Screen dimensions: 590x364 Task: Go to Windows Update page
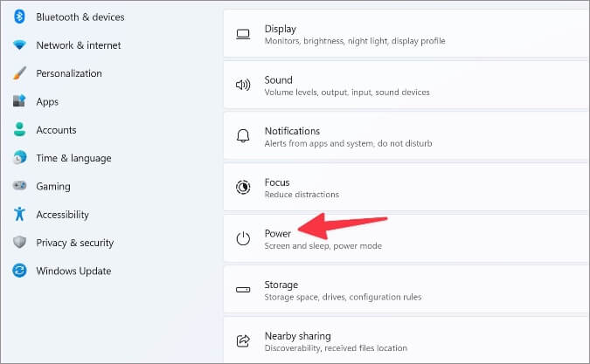(73, 271)
